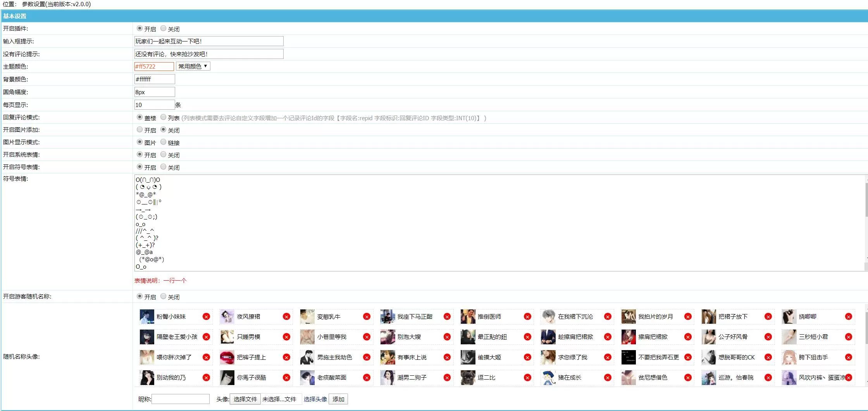Image resolution: width=868 pixels, height=411 pixels.
Task: Click the 主题颜色 #ff5722 color field
Action: [154, 66]
